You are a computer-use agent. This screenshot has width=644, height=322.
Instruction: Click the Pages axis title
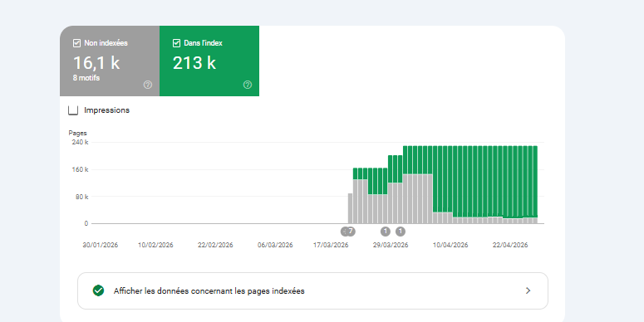pos(77,133)
